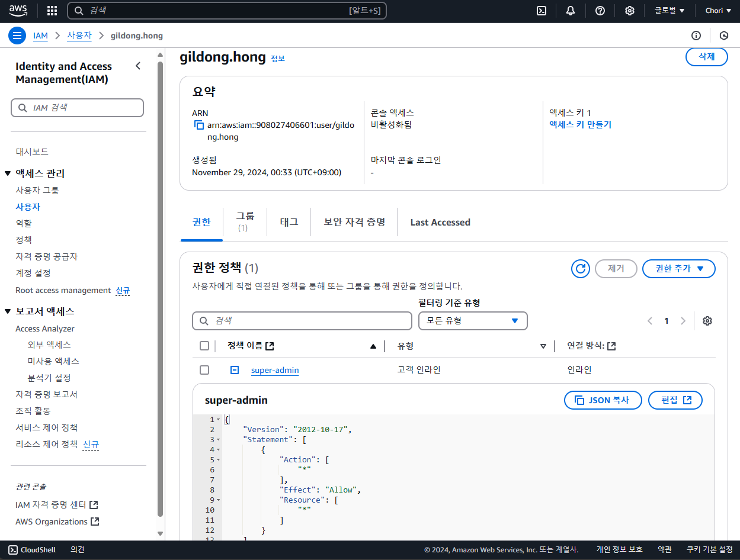Open 정책 in the sidebar
The image size is (740, 560).
(x=24, y=240)
